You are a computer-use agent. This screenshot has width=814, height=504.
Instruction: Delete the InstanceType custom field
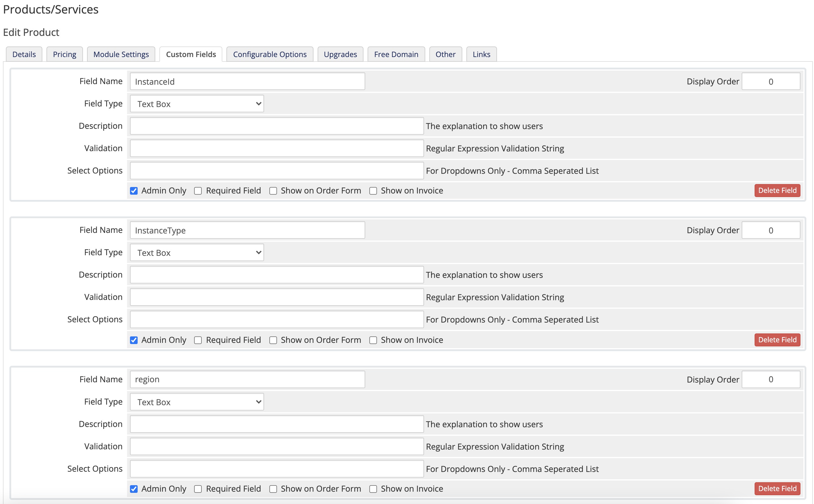click(x=777, y=340)
